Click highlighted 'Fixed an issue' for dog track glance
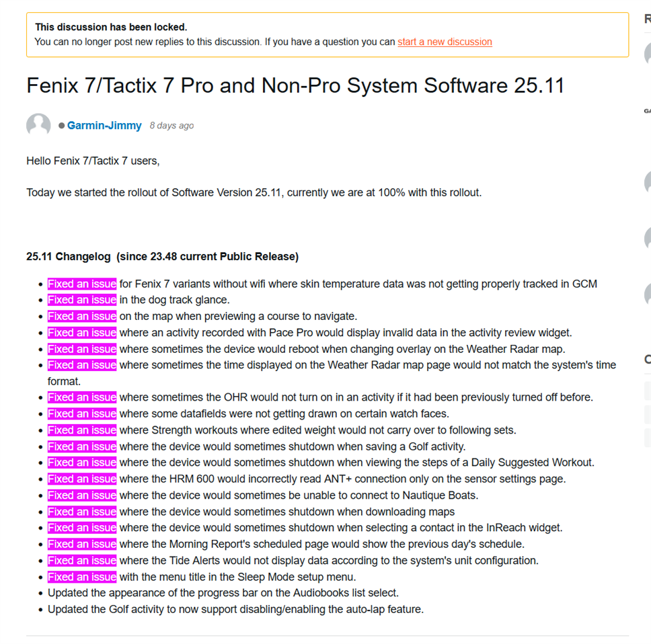Viewport: 651px width, 644px height. (x=82, y=300)
